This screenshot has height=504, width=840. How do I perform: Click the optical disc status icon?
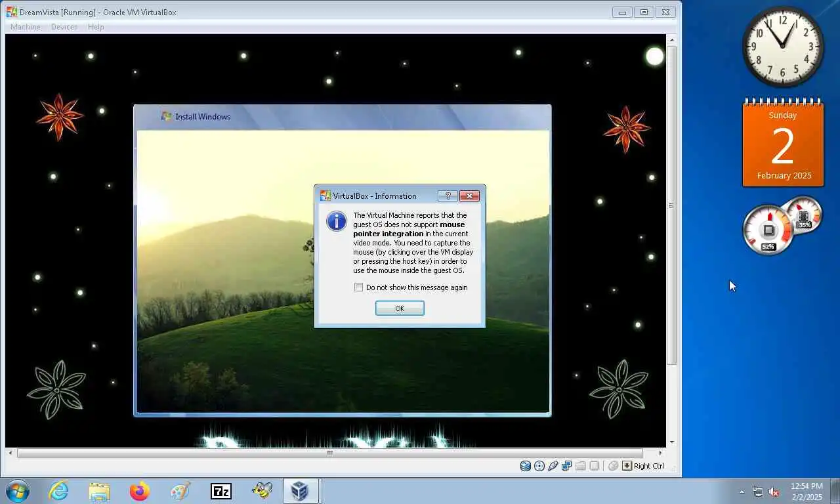539,466
